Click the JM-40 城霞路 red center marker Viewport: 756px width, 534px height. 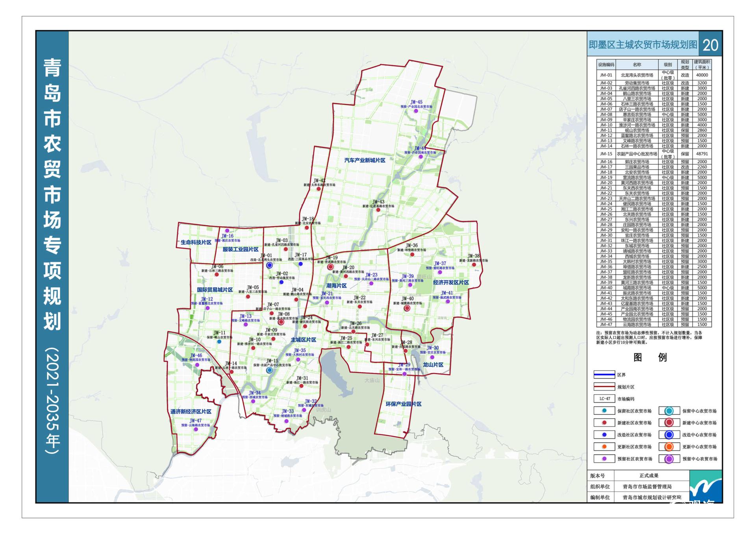coord(407,309)
